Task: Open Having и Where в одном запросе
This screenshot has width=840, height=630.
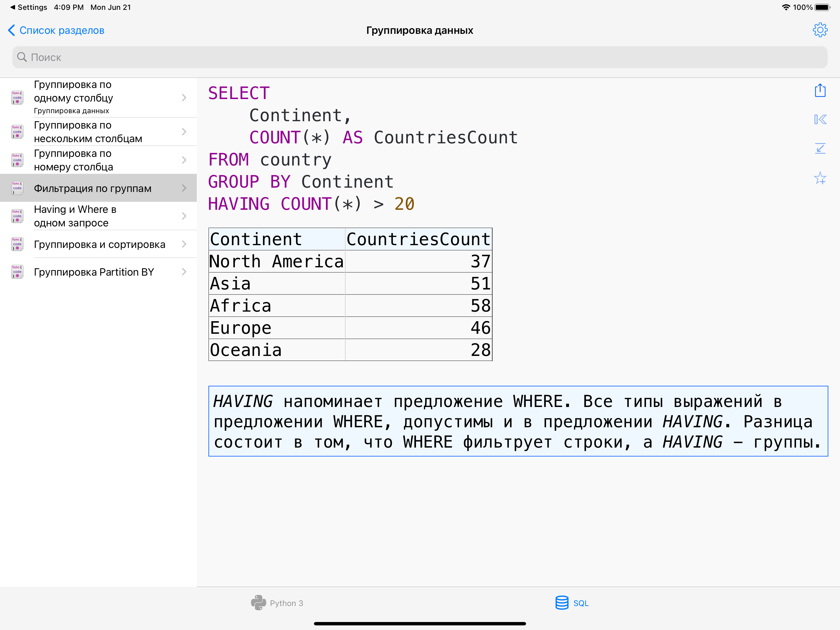Action: pos(98,216)
